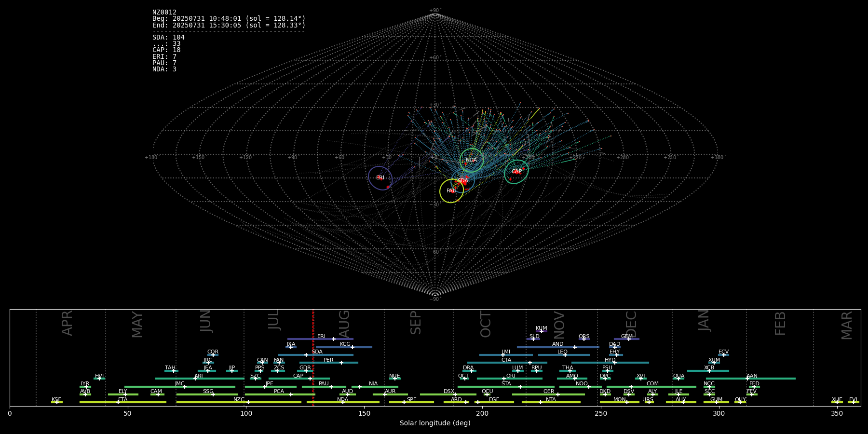Select the green CAP radiant circle
Viewport: 868px width, 434px height.
(x=516, y=172)
